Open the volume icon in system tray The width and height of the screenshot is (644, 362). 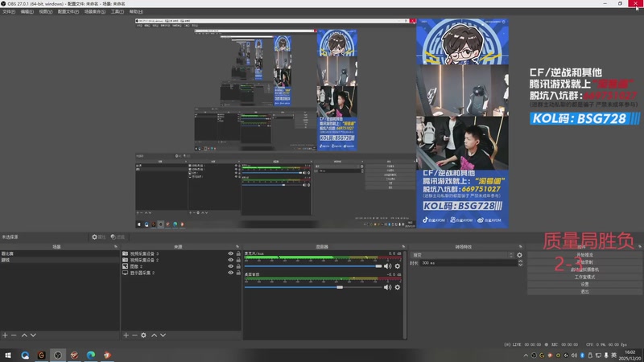[x=574, y=356]
